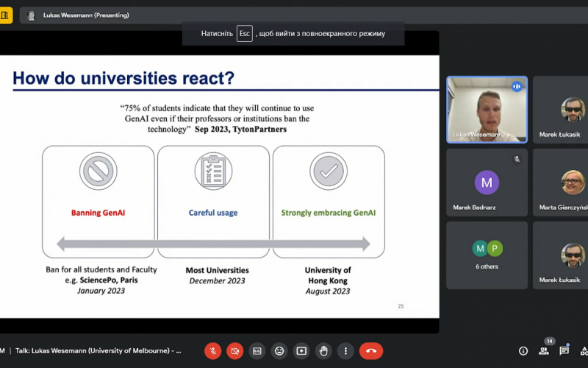588x368 pixels.
Task: Click the participant count badge 14
Action: (x=549, y=342)
